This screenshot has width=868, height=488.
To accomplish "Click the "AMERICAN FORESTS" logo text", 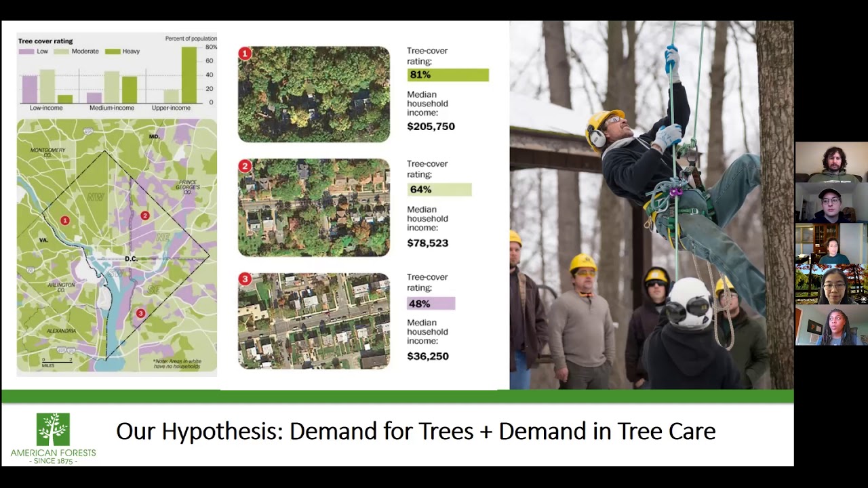I will click(x=53, y=453).
